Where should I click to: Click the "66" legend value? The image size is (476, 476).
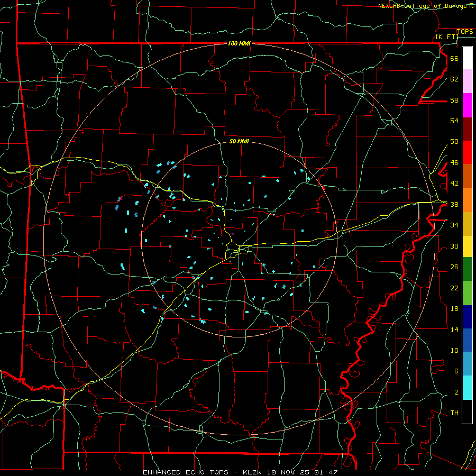[x=454, y=58]
